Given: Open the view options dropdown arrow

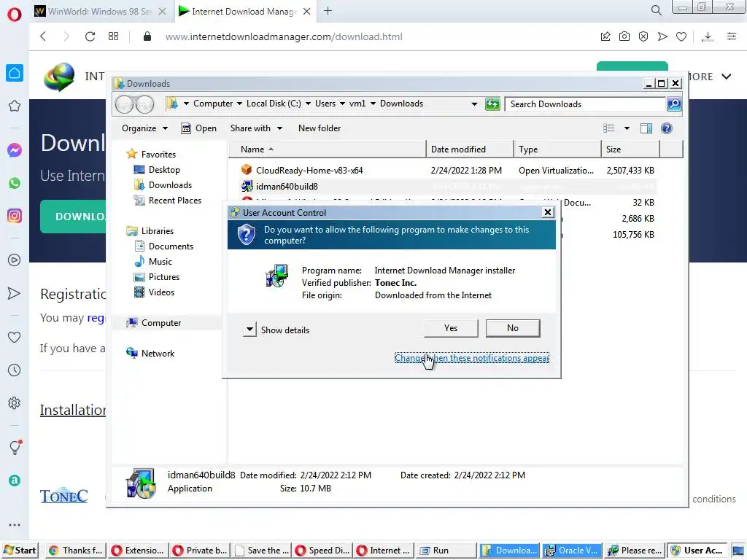Looking at the screenshot, I should 627,128.
